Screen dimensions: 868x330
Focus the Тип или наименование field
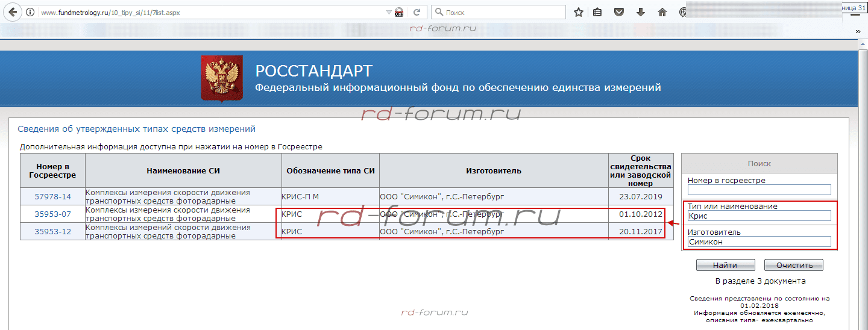(759, 216)
